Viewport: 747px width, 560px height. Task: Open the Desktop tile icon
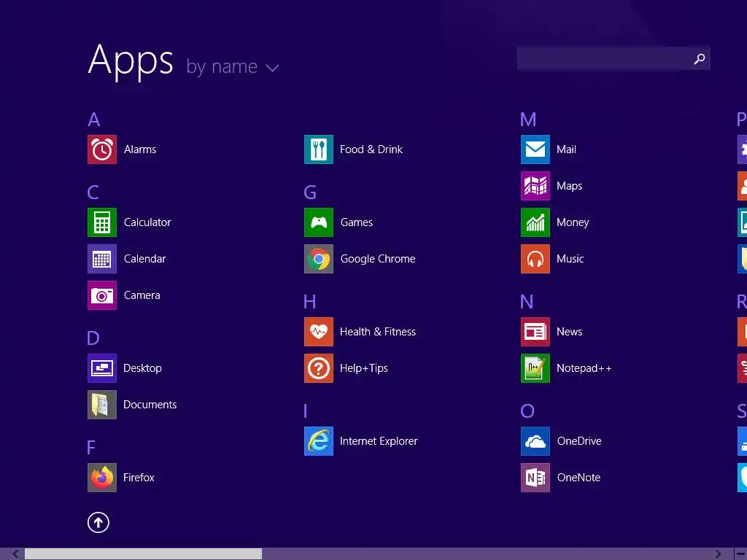click(x=102, y=368)
